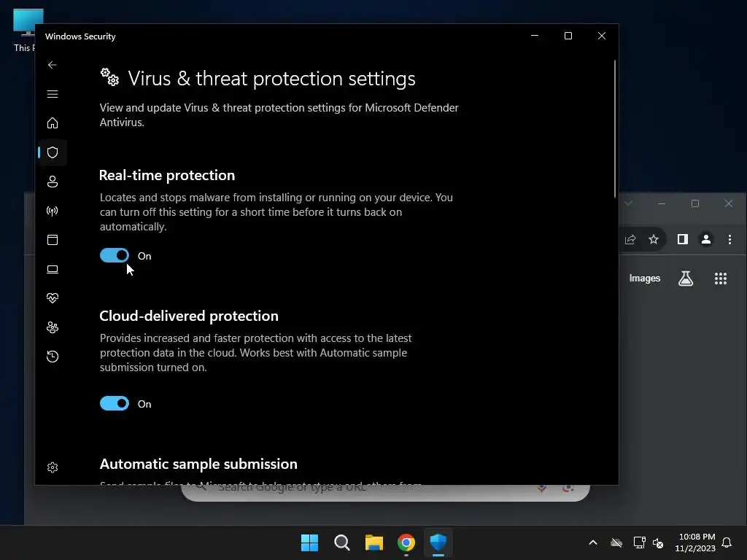The height and width of the screenshot is (560, 747).
Task: Turn off Real-time protection toggle
Action: pos(115,255)
